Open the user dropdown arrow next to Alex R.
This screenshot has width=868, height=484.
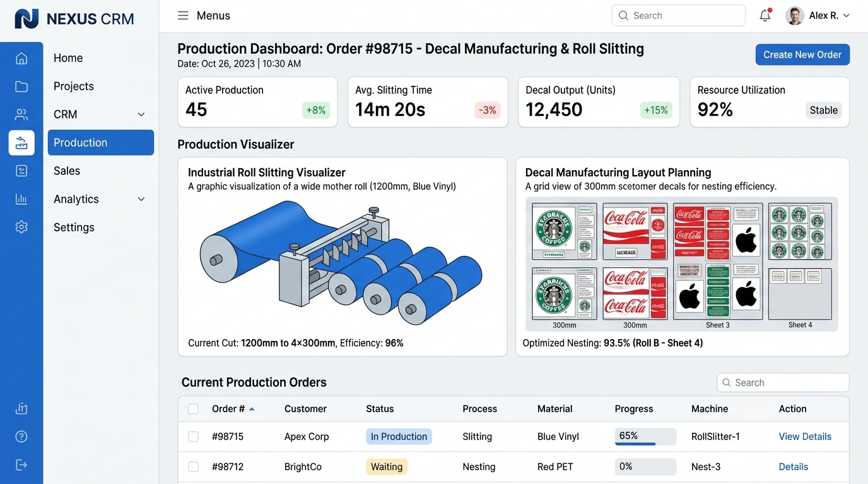(x=847, y=16)
